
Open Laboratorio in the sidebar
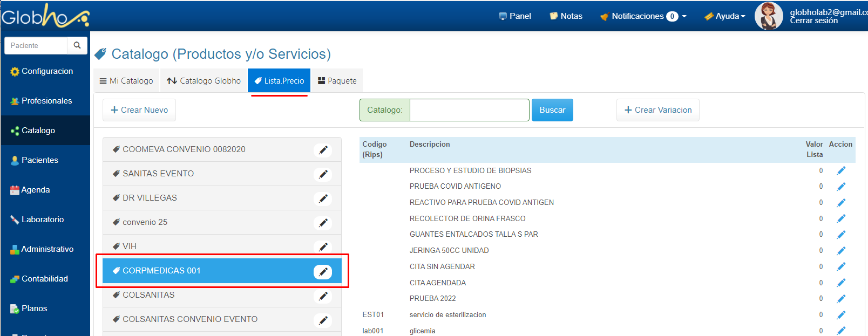[43, 220]
